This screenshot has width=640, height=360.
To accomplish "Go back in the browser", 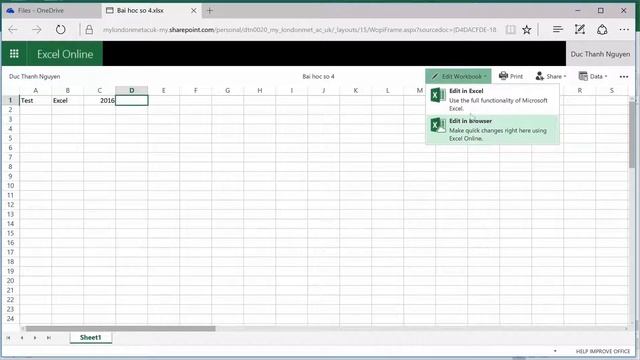I will (13, 29).
